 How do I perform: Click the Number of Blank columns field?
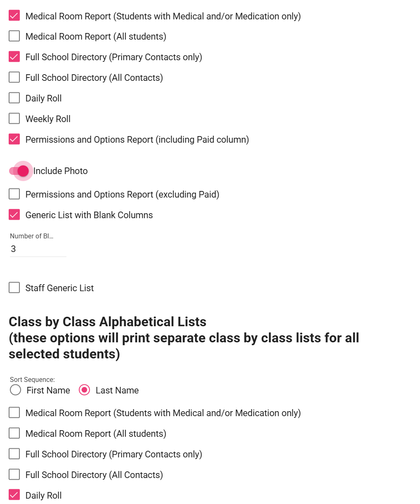click(38, 249)
